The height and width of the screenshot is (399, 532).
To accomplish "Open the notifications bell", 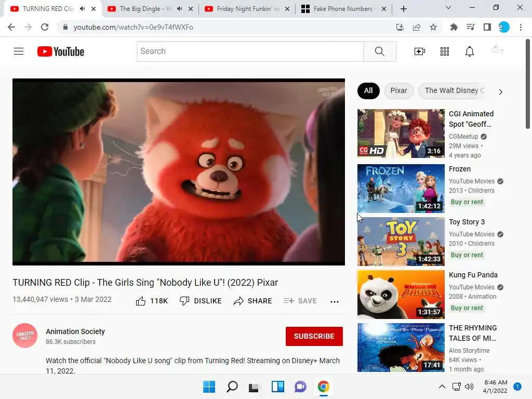I will pos(470,51).
